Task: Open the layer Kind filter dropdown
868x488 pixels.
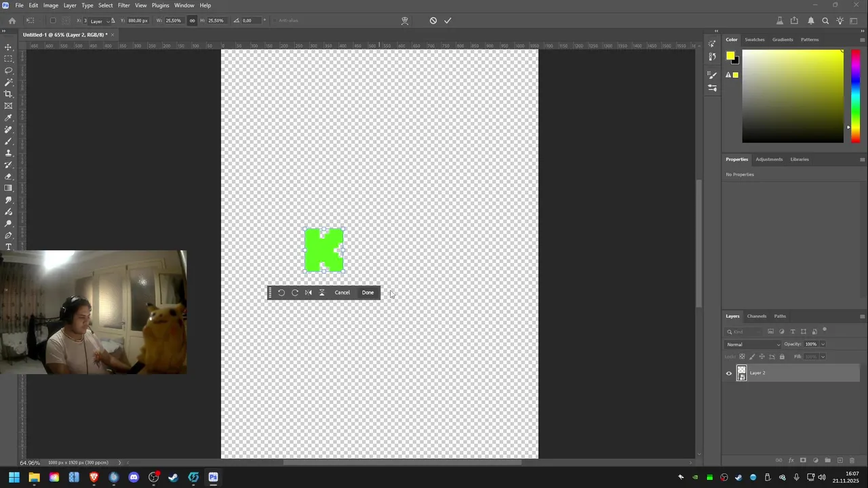Action: pyautogui.click(x=745, y=331)
